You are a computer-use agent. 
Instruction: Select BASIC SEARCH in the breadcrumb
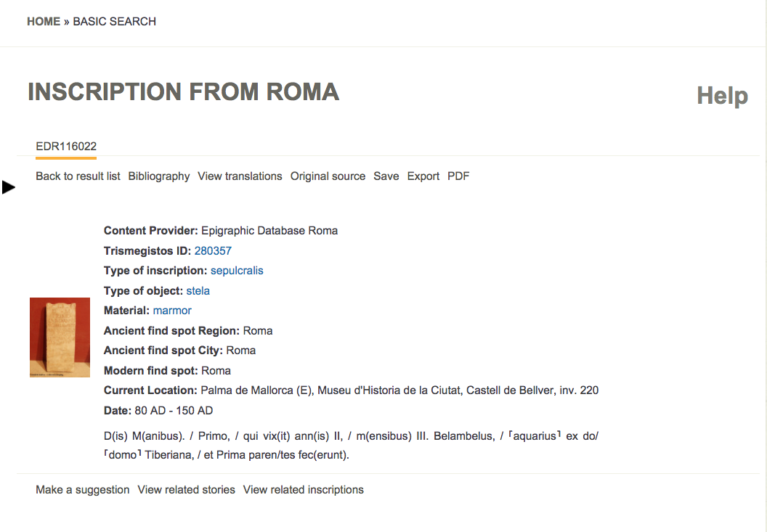pyautogui.click(x=114, y=21)
